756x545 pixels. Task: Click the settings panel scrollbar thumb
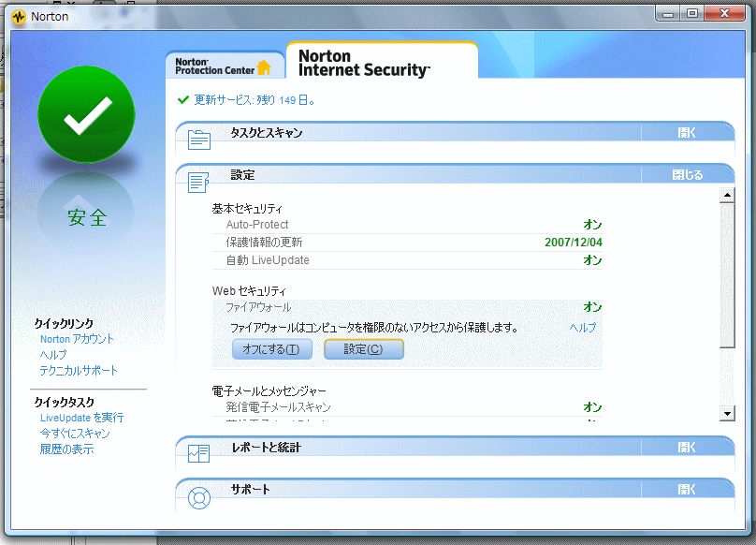click(727, 275)
